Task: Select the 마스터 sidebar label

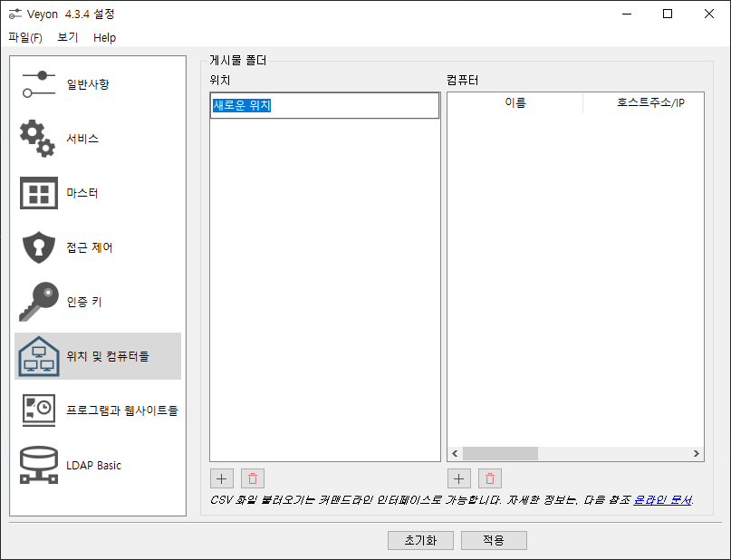Action: point(82,193)
